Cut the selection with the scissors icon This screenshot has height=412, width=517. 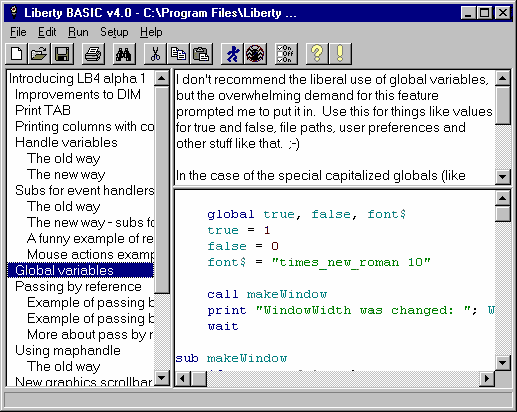point(155,53)
